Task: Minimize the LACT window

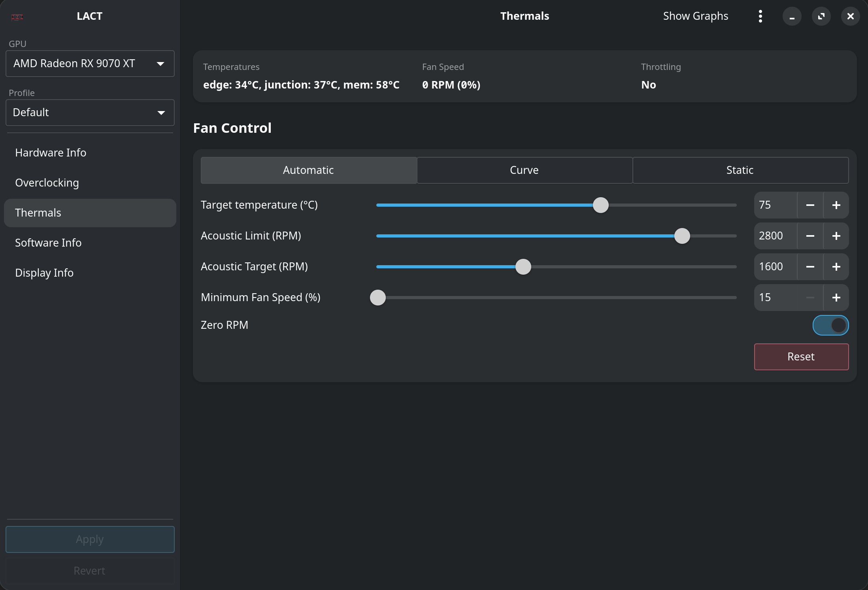Action: pos(792,16)
